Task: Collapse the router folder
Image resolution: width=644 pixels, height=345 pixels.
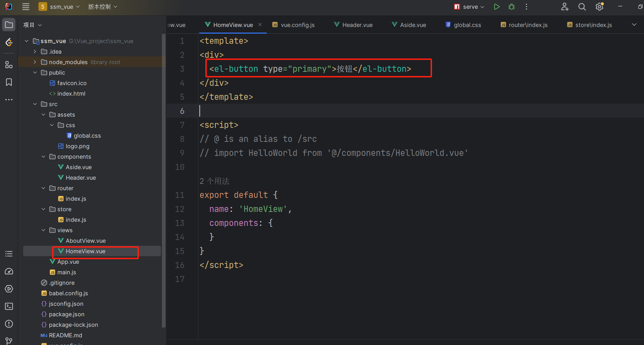Action: [43, 188]
